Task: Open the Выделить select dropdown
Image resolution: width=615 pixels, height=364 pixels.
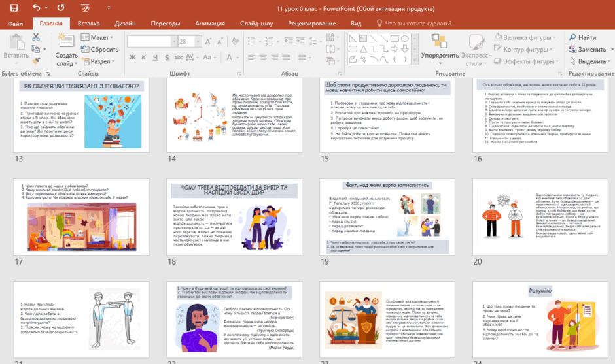Action: click(x=589, y=61)
